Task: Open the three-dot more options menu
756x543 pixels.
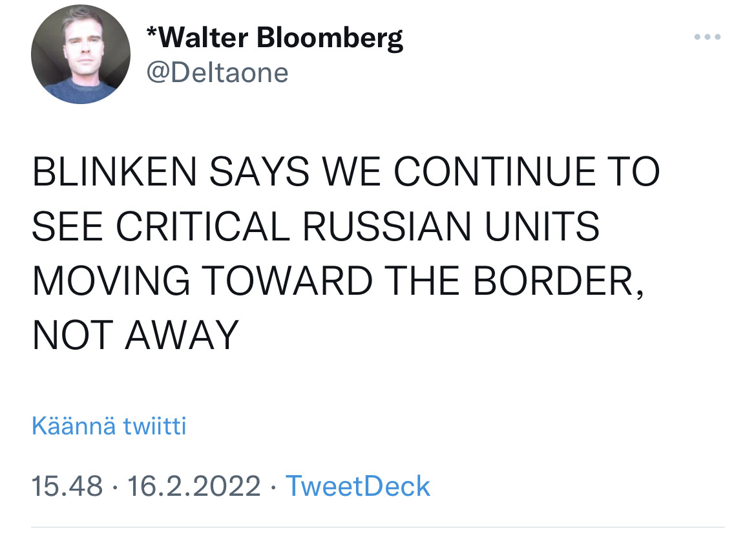Action: point(708,37)
